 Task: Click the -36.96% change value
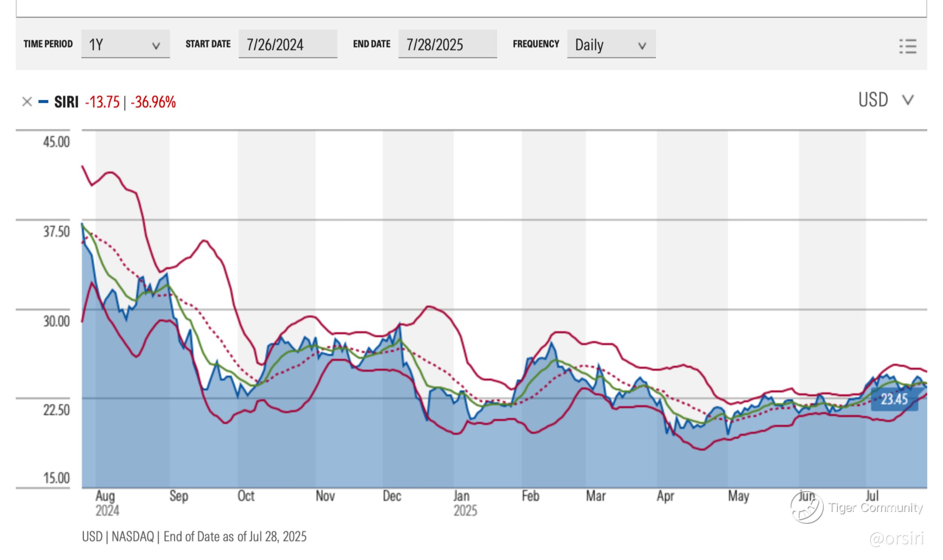[x=153, y=102]
